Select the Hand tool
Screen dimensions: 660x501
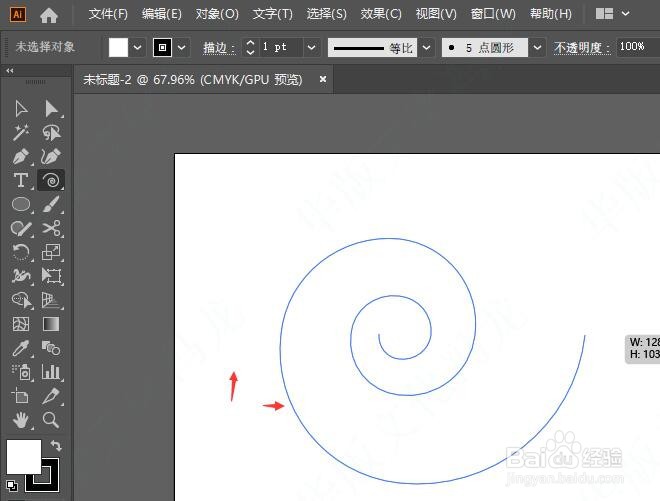tap(21, 420)
